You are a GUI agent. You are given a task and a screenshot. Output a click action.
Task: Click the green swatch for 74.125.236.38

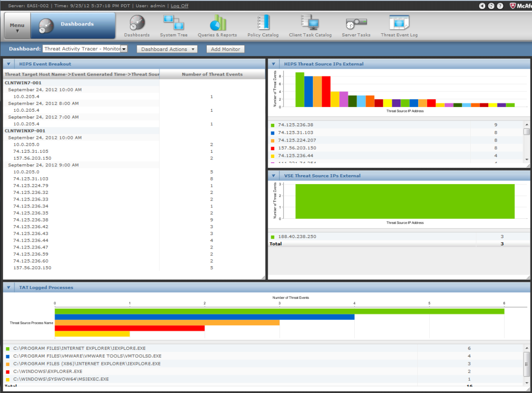272,125
